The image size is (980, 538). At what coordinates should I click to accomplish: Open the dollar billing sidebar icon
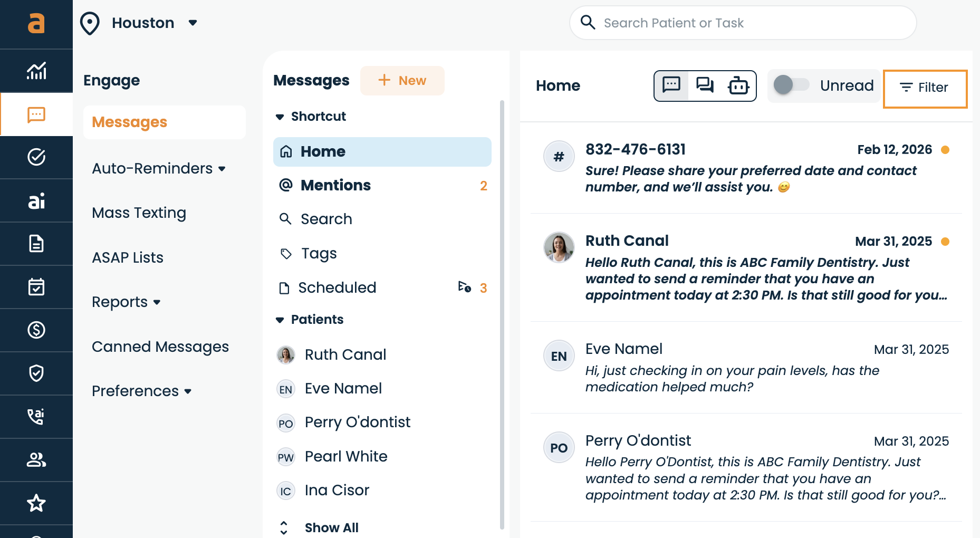[x=36, y=330]
